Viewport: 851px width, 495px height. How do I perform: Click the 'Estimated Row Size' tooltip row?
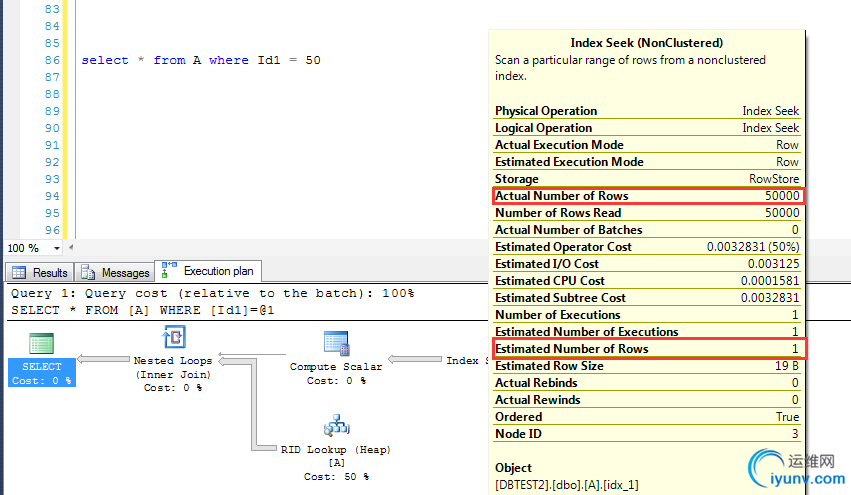pyautogui.click(x=647, y=366)
